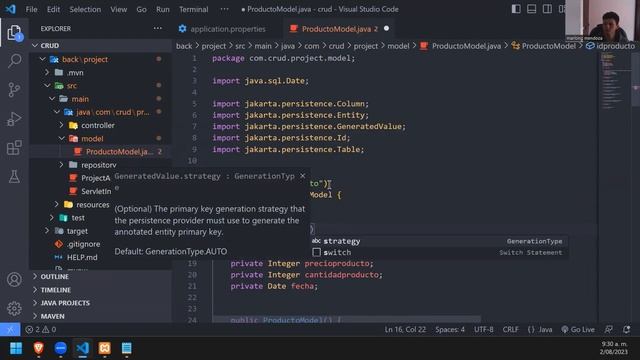Open the View menu
The width and height of the screenshot is (640, 360).
point(118,9)
